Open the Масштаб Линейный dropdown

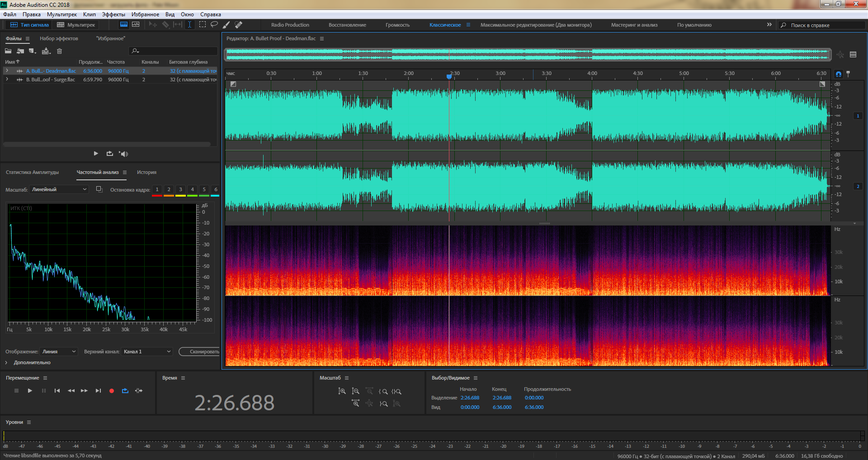[59, 189]
